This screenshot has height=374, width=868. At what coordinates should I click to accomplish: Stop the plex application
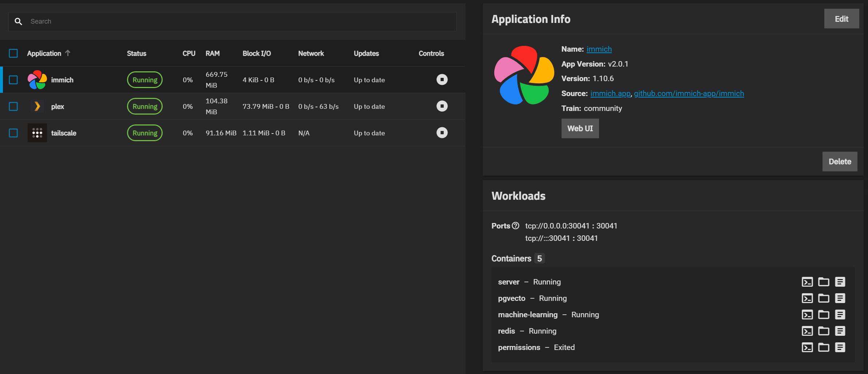pyautogui.click(x=441, y=106)
